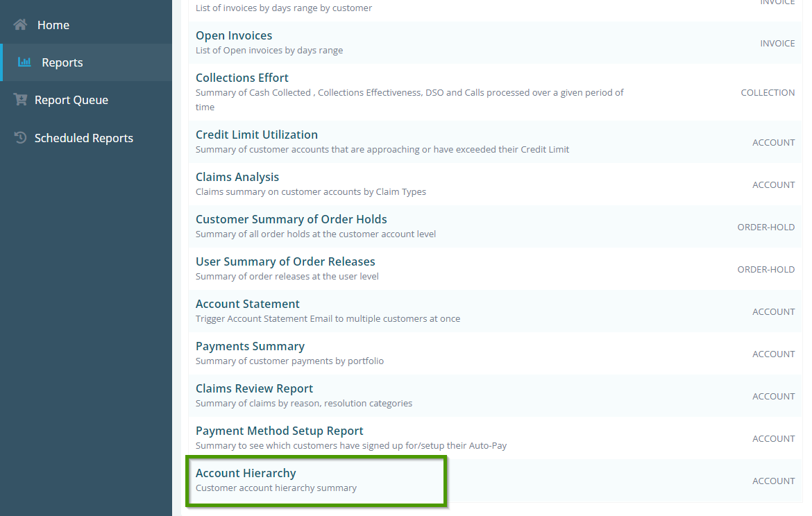Open the Claims Analysis report
The height and width of the screenshot is (516, 812).
pyautogui.click(x=237, y=177)
